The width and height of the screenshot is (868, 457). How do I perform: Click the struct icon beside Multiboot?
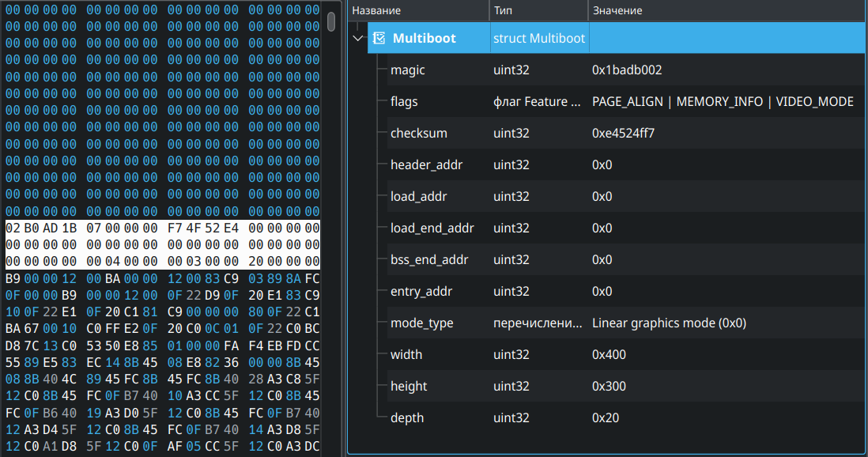coord(378,37)
